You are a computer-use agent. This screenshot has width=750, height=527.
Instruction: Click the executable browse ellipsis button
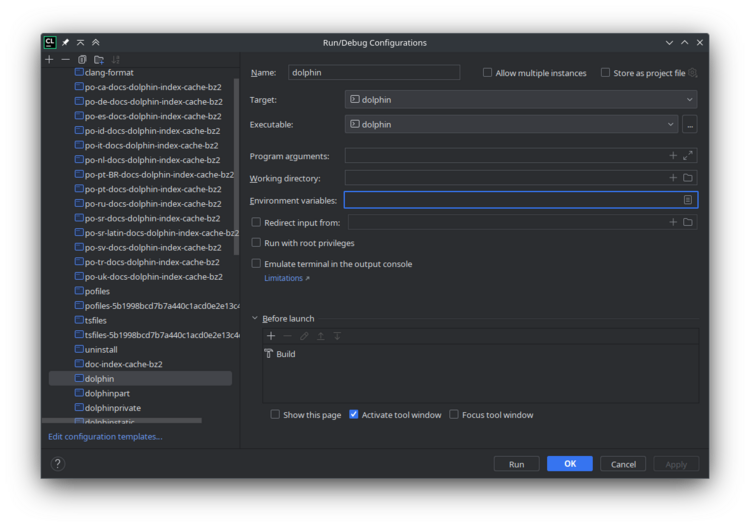pyautogui.click(x=688, y=125)
